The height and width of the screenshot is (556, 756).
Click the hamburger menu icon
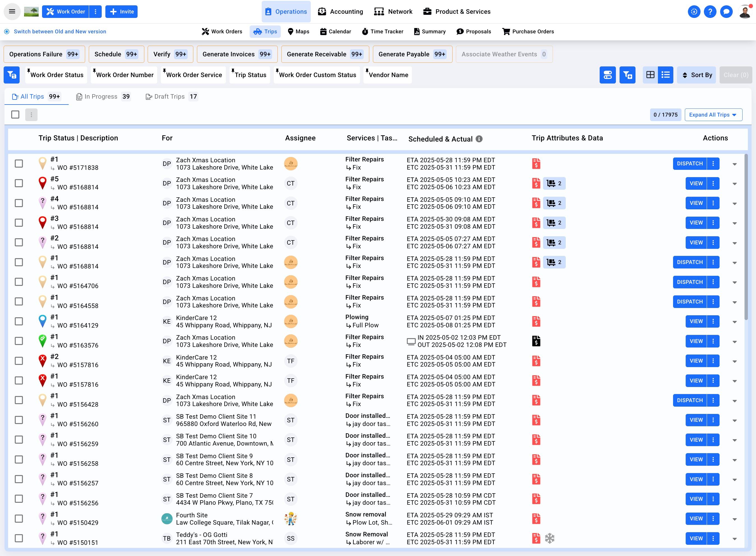click(x=12, y=11)
